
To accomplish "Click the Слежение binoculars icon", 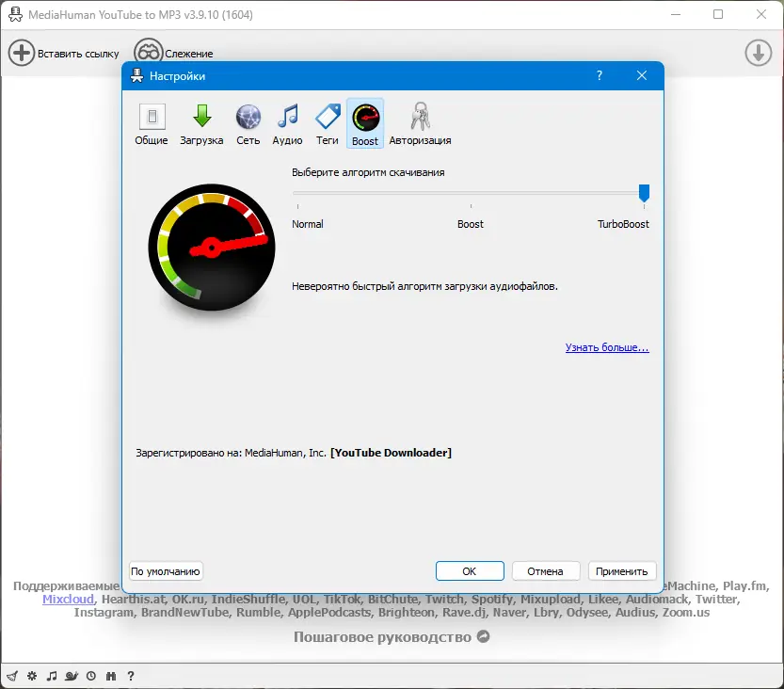I will pos(148,53).
